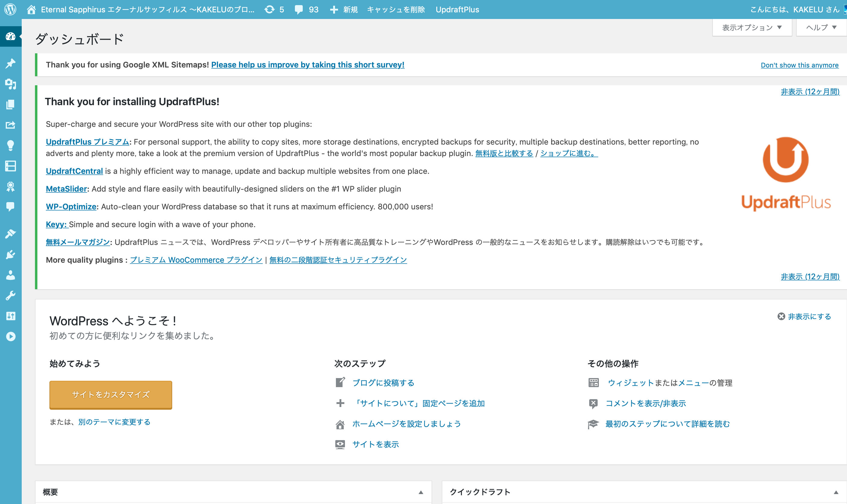Open Posts via the pushpin sidebar icon
Image resolution: width=847 pixels, height=504 pixels.
click(11, 64)
